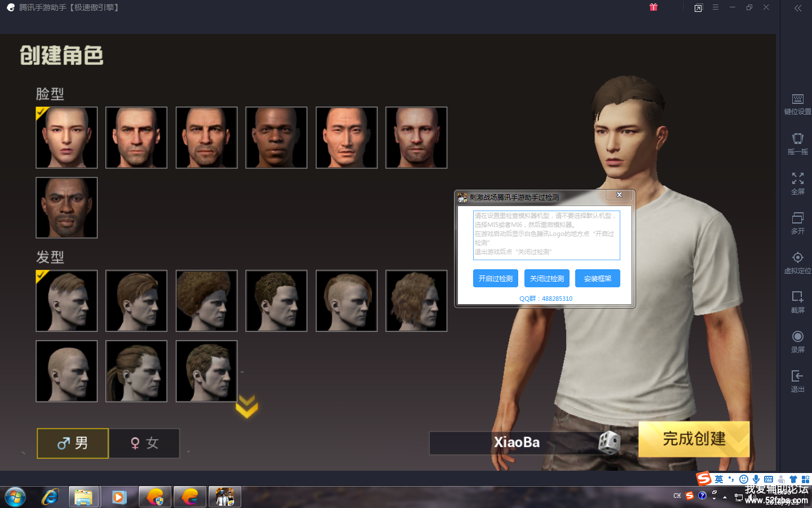The image size is (812, 508).
Task: Close the 刺激战场 detection dialog
Action: 619,195
